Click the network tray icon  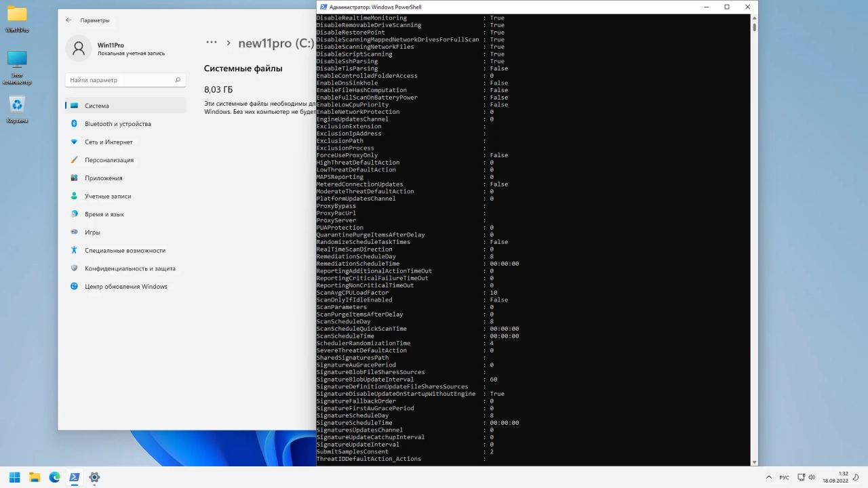(x=802, y=477)
